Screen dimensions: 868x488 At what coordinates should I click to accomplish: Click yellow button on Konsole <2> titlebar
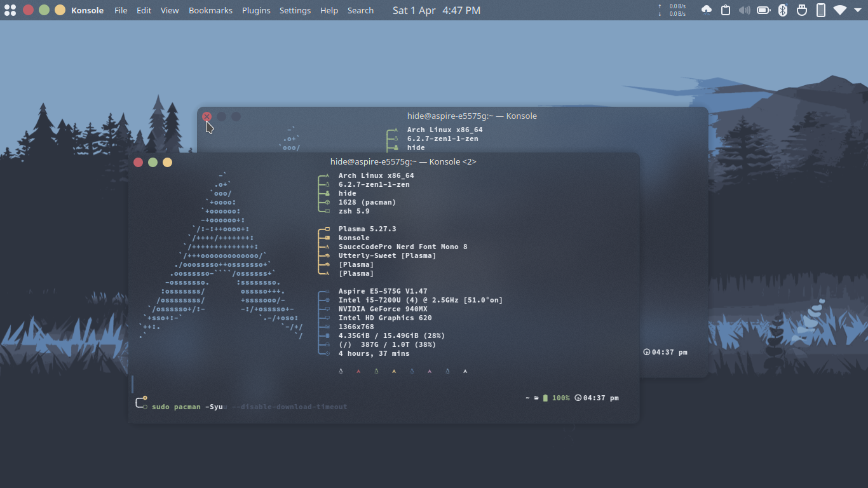click(x=167, y=162)
